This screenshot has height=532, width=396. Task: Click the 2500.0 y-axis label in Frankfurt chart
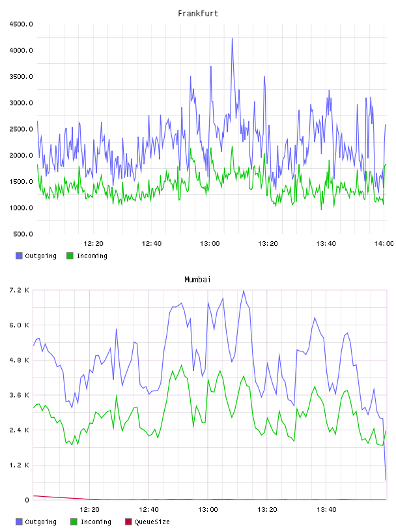click(x=21, y=129)
